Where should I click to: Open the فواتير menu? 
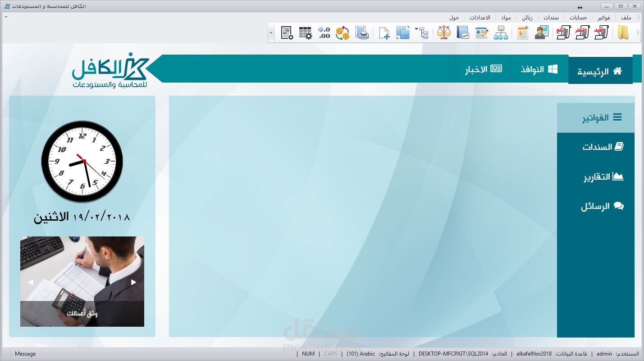click(604, 18)
